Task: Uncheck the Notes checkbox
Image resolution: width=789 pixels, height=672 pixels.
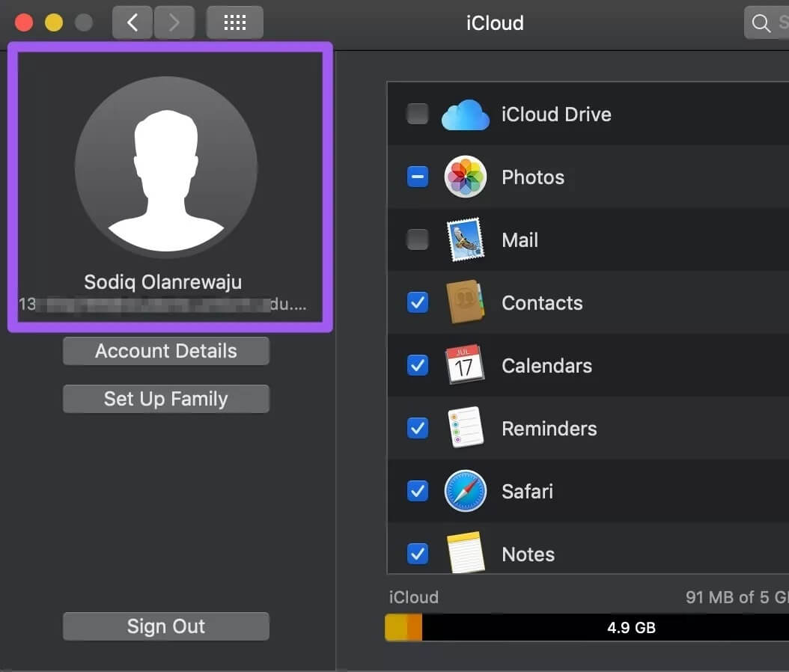Action: [418, 554]
